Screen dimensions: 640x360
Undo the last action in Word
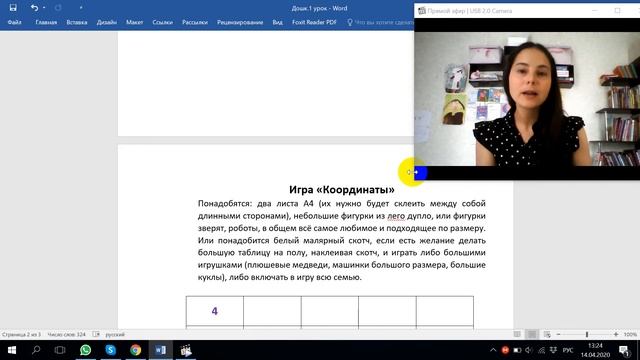tap(34, 8)
